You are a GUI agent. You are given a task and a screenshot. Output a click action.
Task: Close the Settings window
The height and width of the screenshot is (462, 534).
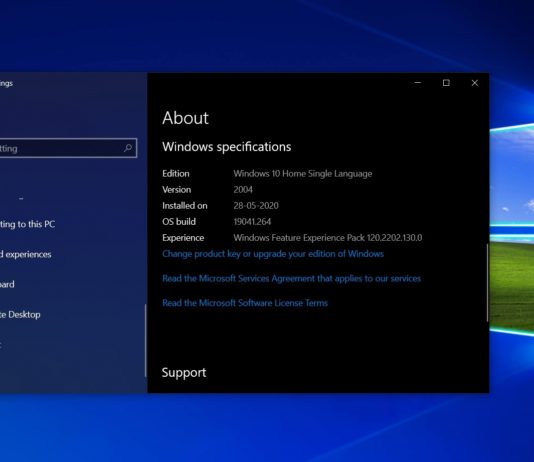pos(475,83)
